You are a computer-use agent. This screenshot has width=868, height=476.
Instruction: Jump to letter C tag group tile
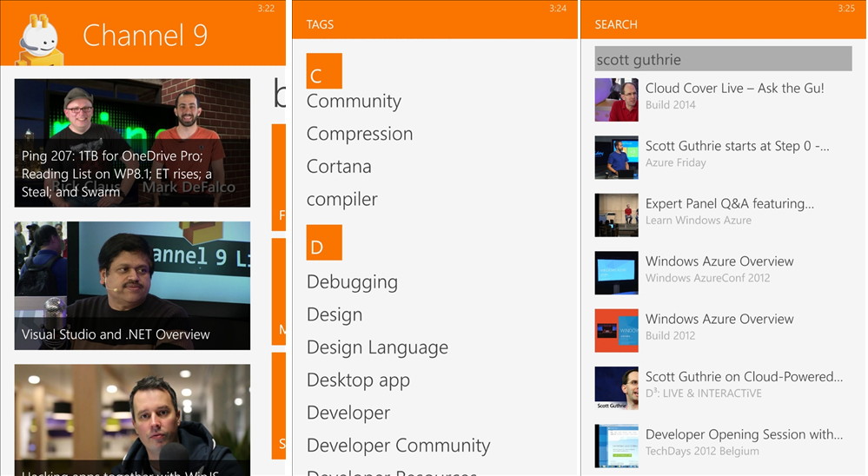pos(324,71)
